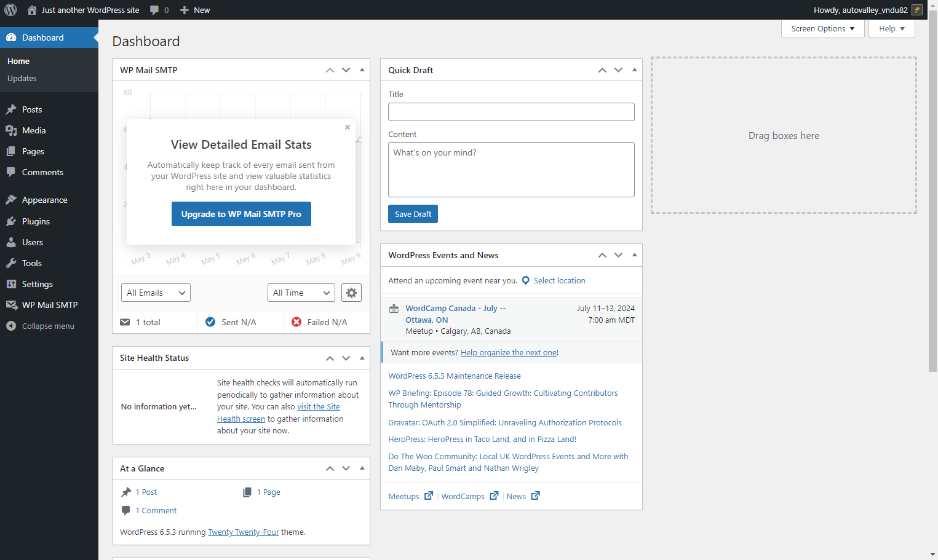Screen dimensions: 938x560
Task: Expand Screen Options panel
Action: pyautogui.click(x=823, y=29)
